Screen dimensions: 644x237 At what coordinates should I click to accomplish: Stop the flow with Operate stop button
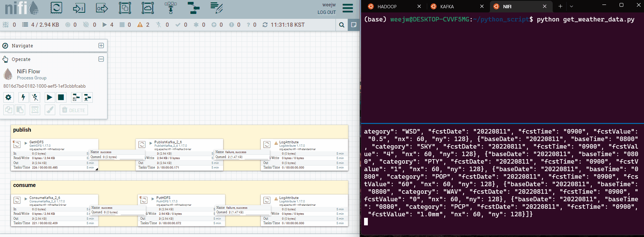61,97
